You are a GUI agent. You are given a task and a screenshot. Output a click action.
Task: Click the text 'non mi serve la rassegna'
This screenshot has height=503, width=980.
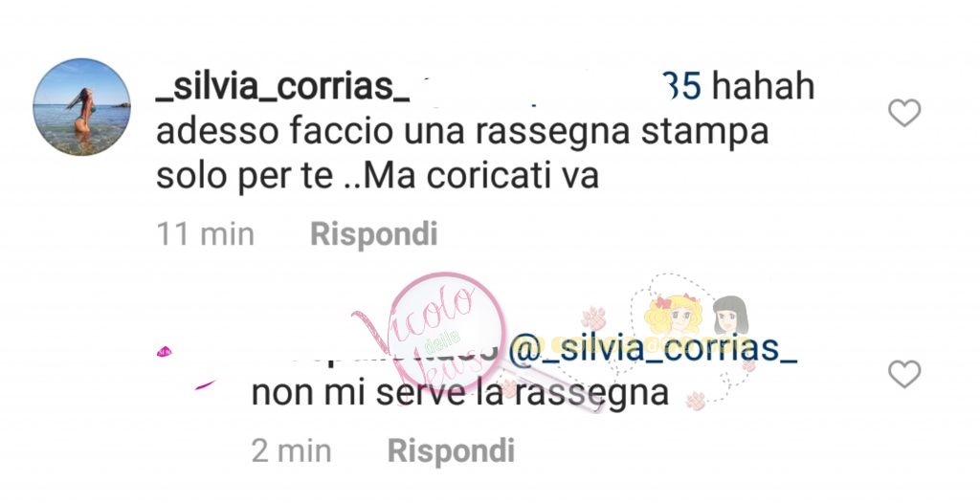pos(460,394)
